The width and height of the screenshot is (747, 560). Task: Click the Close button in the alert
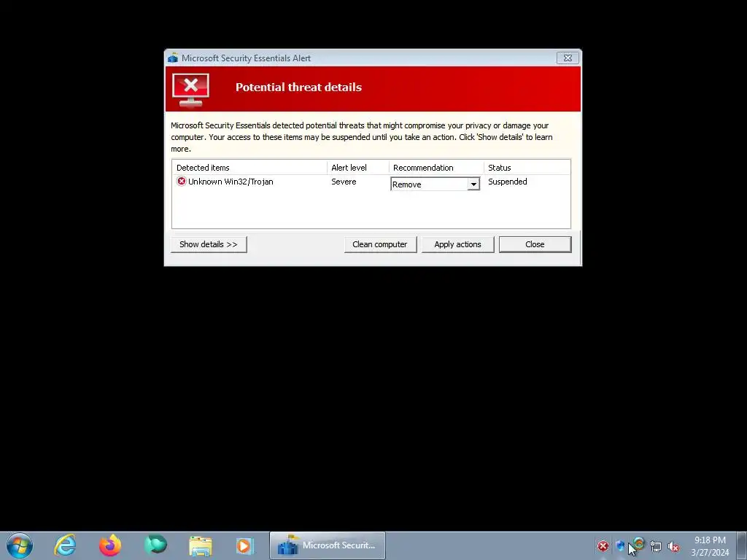tap(535, 244)
